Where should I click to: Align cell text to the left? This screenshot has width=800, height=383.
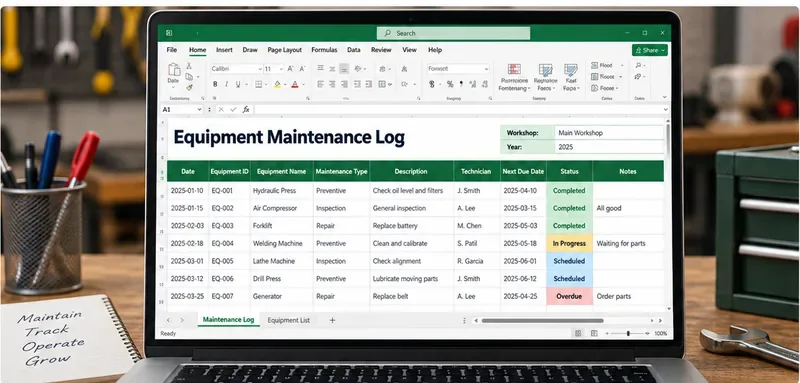point(320,84)
